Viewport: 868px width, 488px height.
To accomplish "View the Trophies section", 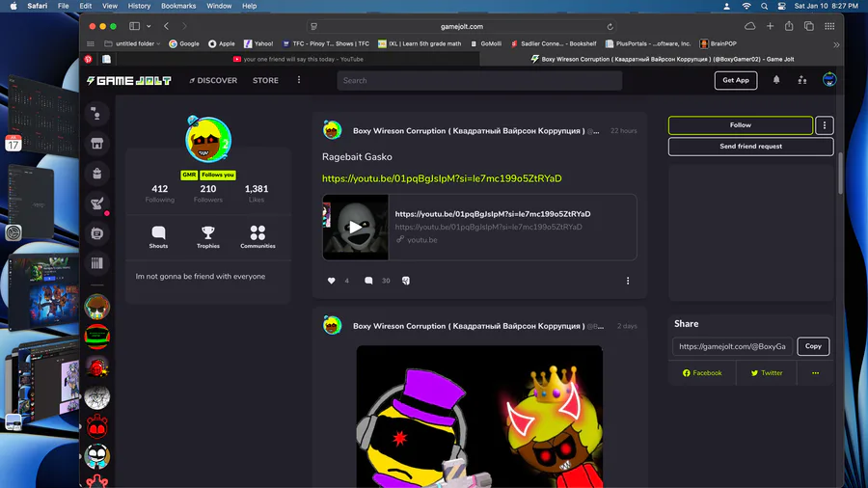I will click(x=208, y=237).
